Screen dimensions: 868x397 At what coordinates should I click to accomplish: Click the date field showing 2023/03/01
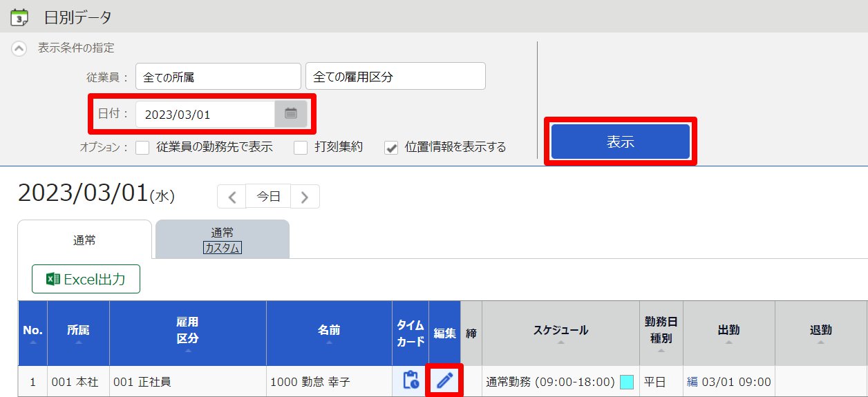(205, 114)
